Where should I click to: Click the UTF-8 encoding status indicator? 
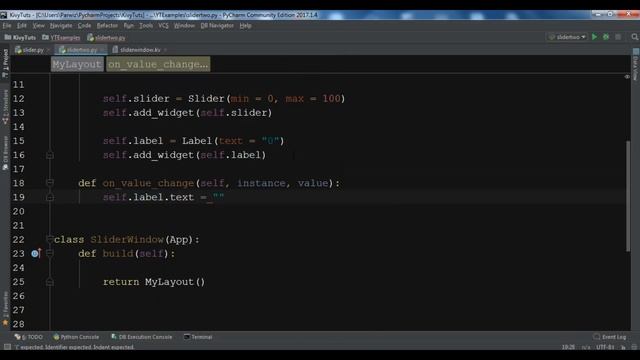pos(605,347)
